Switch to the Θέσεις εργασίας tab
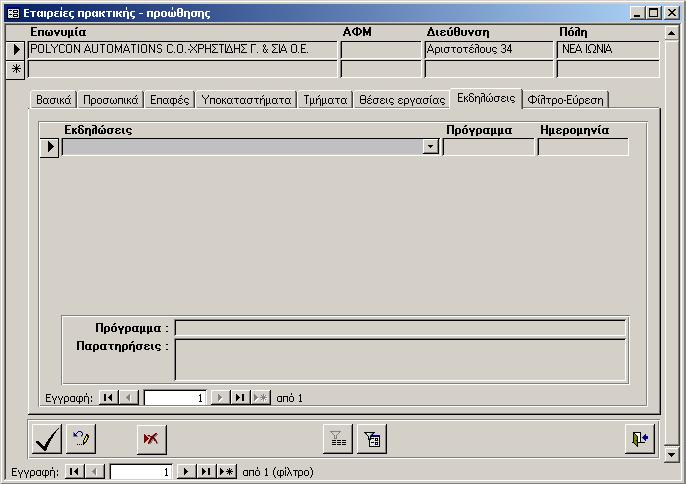This screenshot has height=484, width=686. coord(401,100)
